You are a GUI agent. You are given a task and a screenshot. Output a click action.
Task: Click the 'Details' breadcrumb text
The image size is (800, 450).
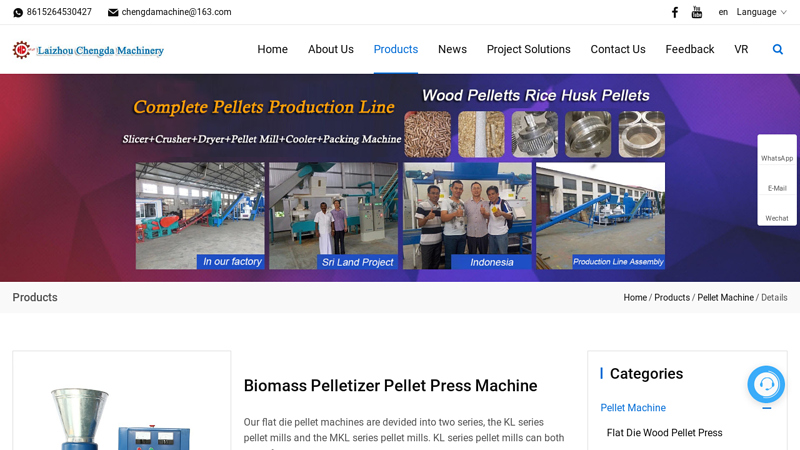pyautogui.click(x=774, y=297)
